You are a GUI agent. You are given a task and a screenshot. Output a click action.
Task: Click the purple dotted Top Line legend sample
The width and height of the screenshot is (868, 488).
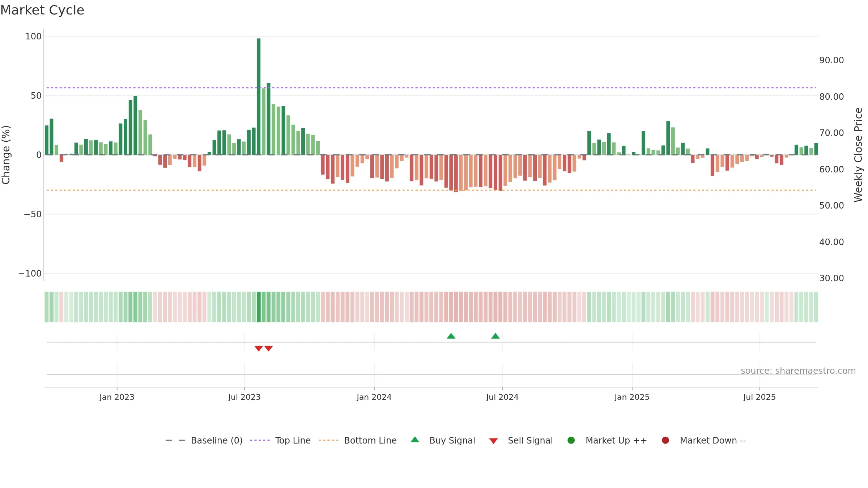coord(260,440)
